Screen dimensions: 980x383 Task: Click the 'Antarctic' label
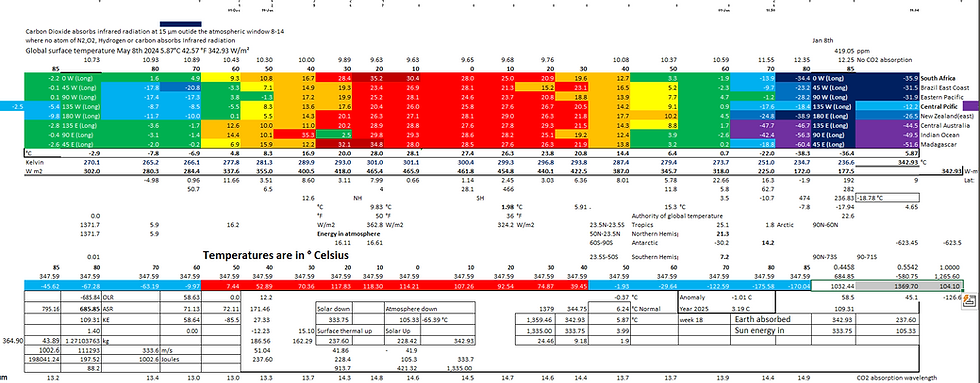coord(644,242)
